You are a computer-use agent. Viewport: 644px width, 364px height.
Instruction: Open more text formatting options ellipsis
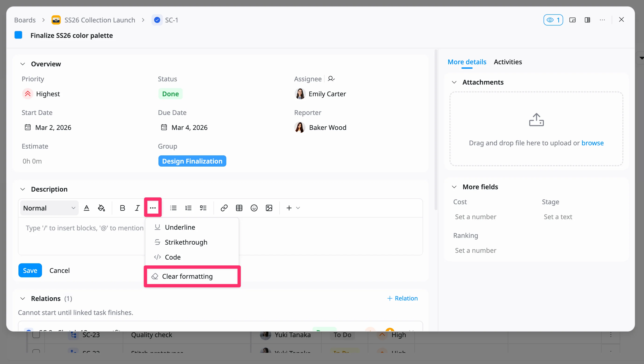[x=153, y=208]
